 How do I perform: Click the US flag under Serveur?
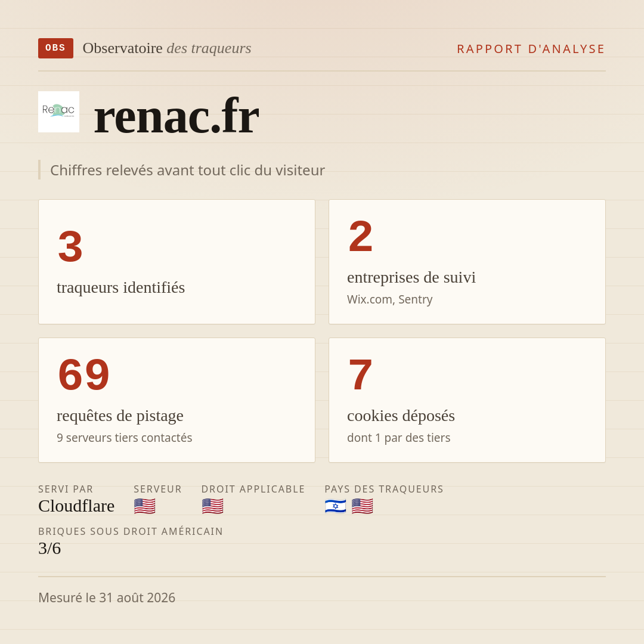click(x=144, y=506)
